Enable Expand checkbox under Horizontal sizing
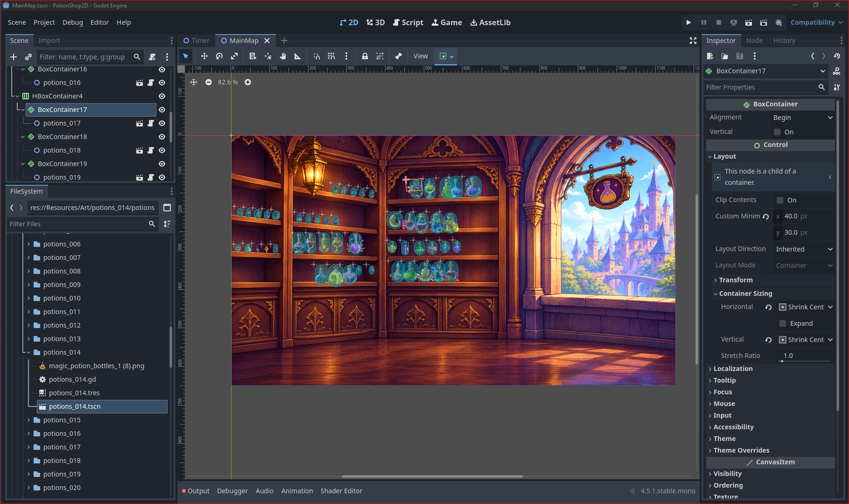The image size is (849, 504). (783, 323)
